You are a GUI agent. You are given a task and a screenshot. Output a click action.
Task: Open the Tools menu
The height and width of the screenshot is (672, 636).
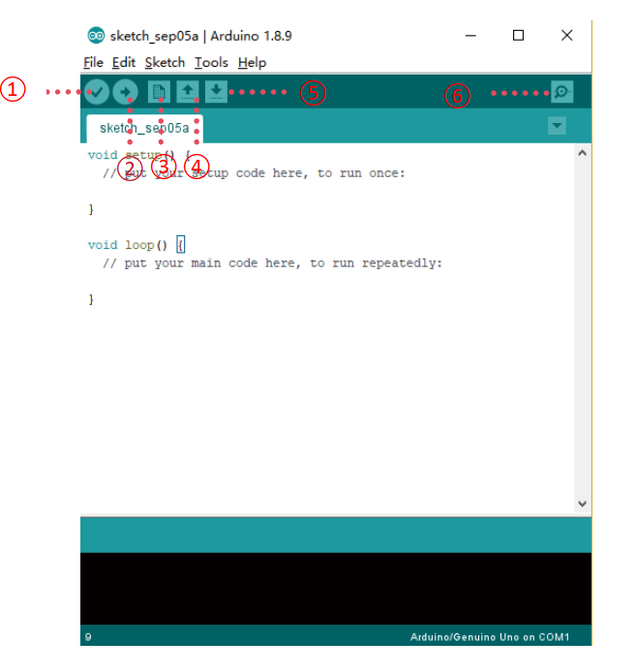coord(211,63)
